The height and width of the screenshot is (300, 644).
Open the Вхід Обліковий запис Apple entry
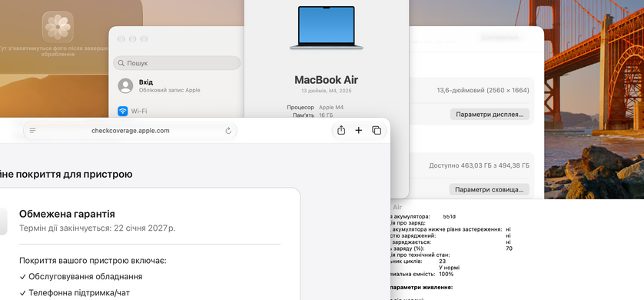point(177,85)
